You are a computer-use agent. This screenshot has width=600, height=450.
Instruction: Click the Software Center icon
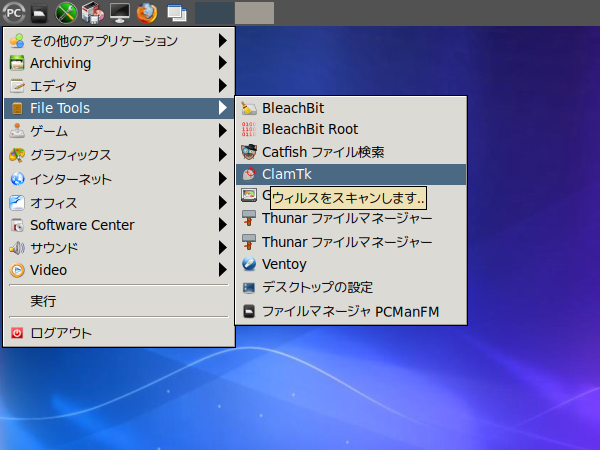pyautogui.click(x=17, y=225)
